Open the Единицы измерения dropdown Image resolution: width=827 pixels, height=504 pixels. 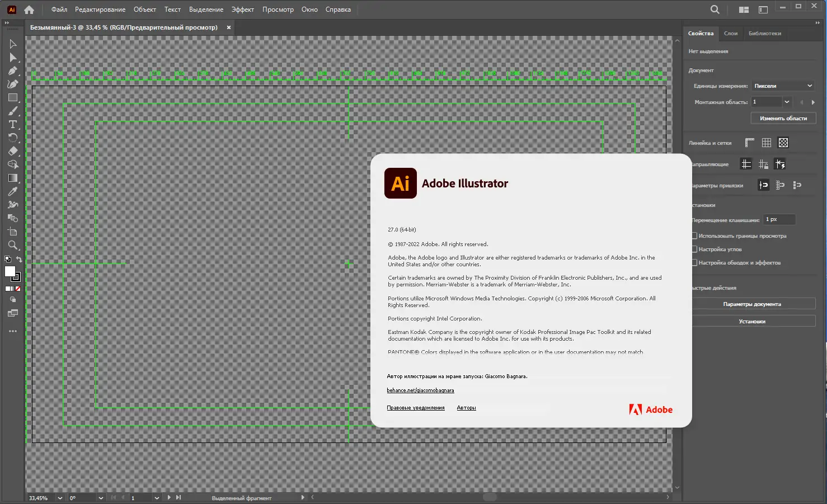point(783,86)
